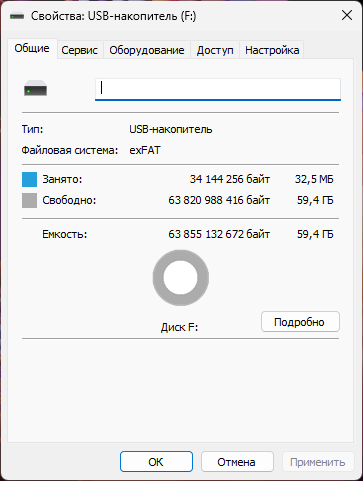Confirm with the OK button
363x481 pixels.
[156, 462]
